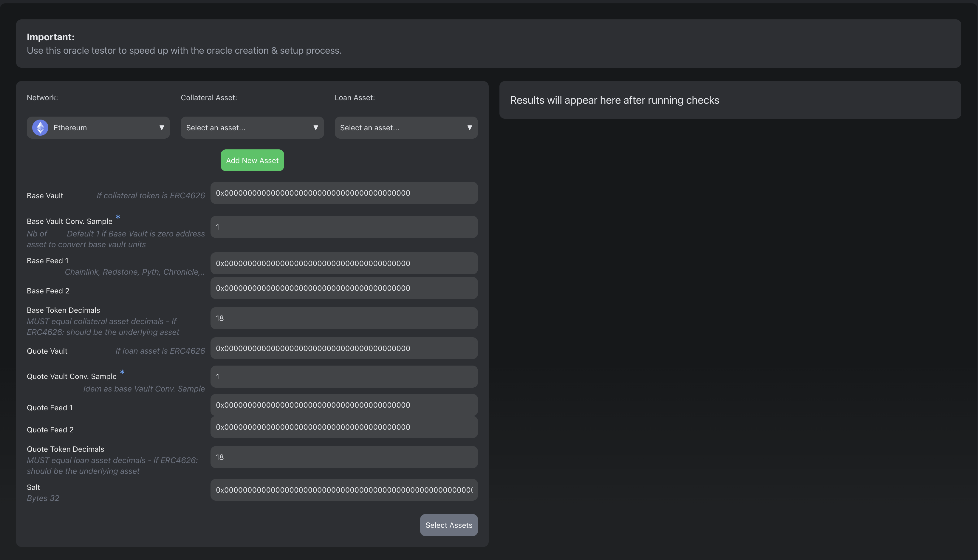978x560 pixels.
Task: Open the Network dropdown arrow
Action: click(162, 128)
